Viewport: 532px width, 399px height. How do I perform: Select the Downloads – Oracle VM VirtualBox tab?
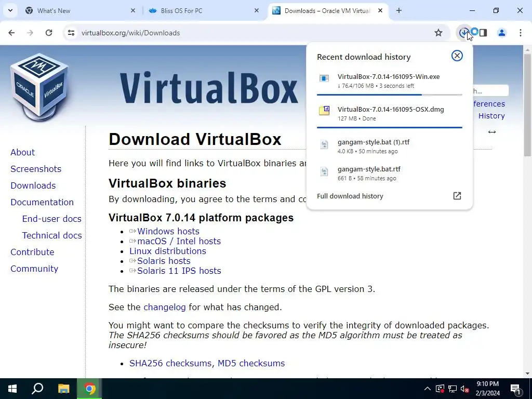327,10
